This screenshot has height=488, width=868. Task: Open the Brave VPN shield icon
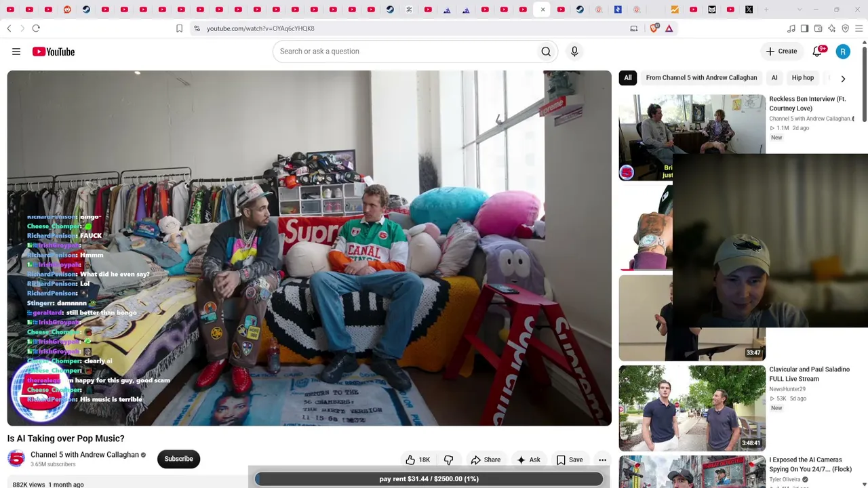(x=846, y=28)
